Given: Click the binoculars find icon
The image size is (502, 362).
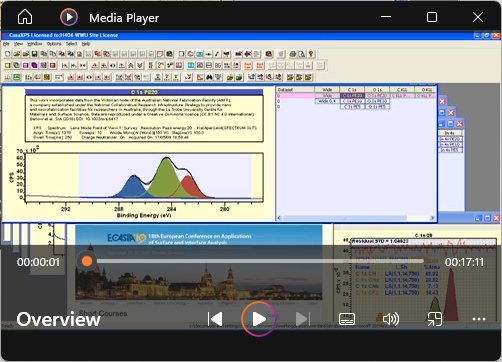Looking at the screenshot, I should [209, 77].
